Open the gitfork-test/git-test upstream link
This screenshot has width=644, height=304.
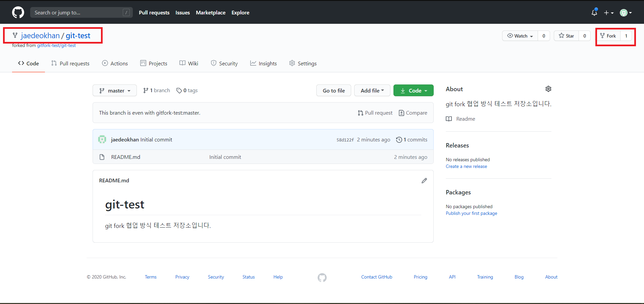click(x=56, y=45)
